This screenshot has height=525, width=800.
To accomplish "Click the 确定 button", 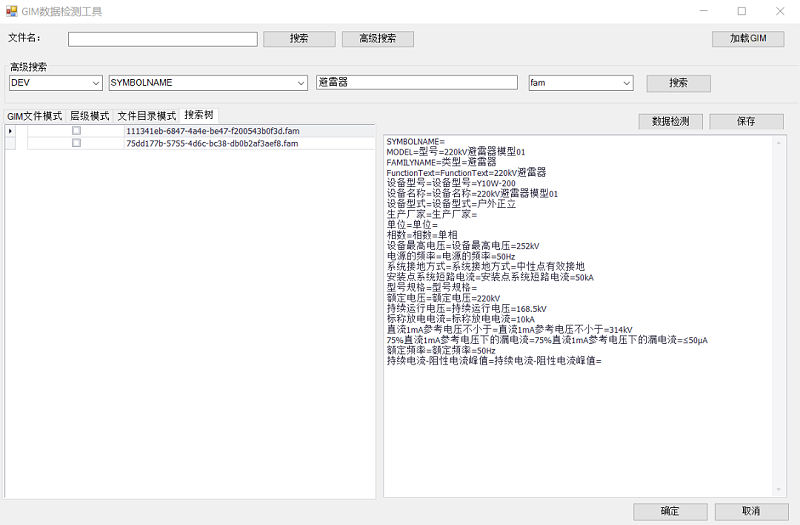I will tap(670, 511).
